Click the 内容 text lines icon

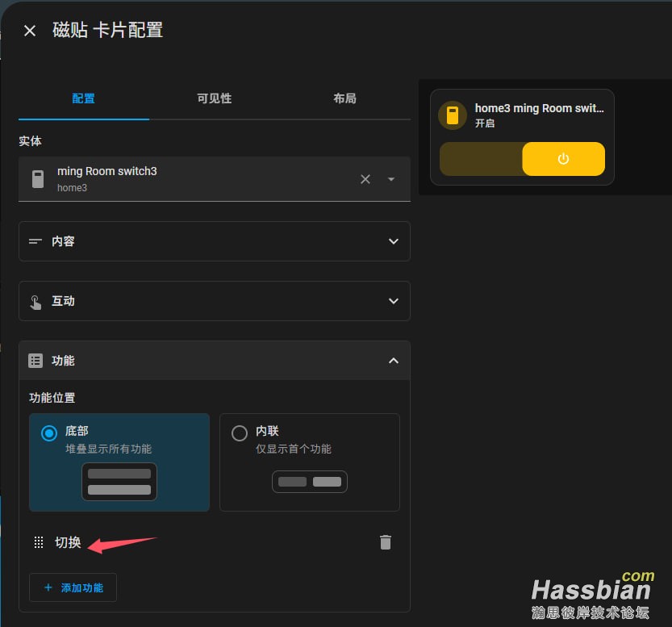(35, 241)
